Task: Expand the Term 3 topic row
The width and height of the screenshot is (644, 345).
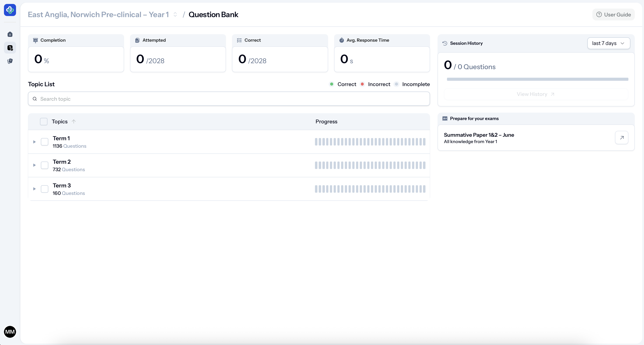Action: [34, 189]
